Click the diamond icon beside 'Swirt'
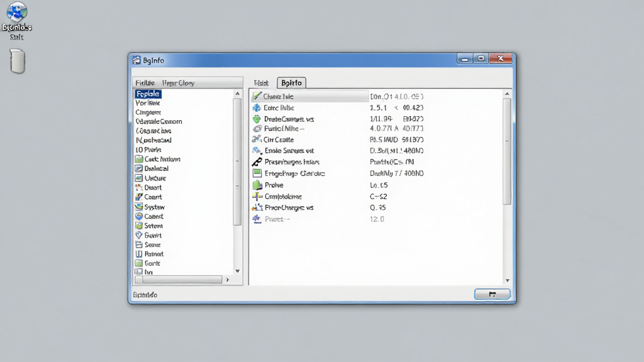644x362 pixels. [x=139, y=235]
